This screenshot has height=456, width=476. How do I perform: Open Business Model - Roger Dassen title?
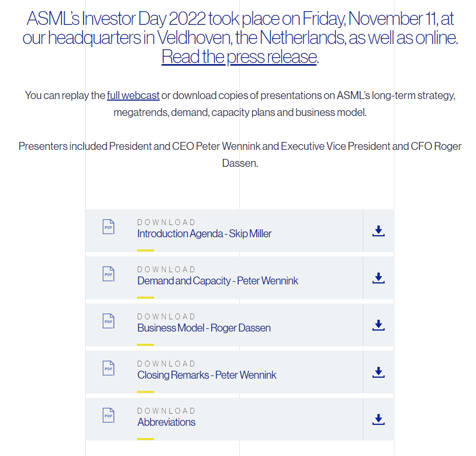click(204, 328)
